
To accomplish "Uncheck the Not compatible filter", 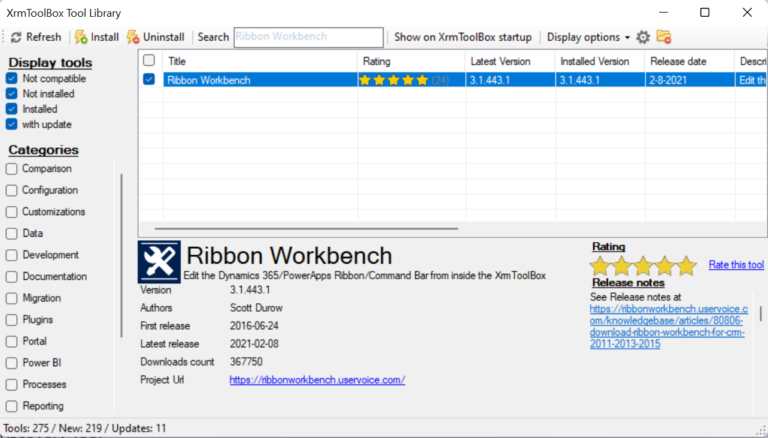I will (x=12, y=78).
